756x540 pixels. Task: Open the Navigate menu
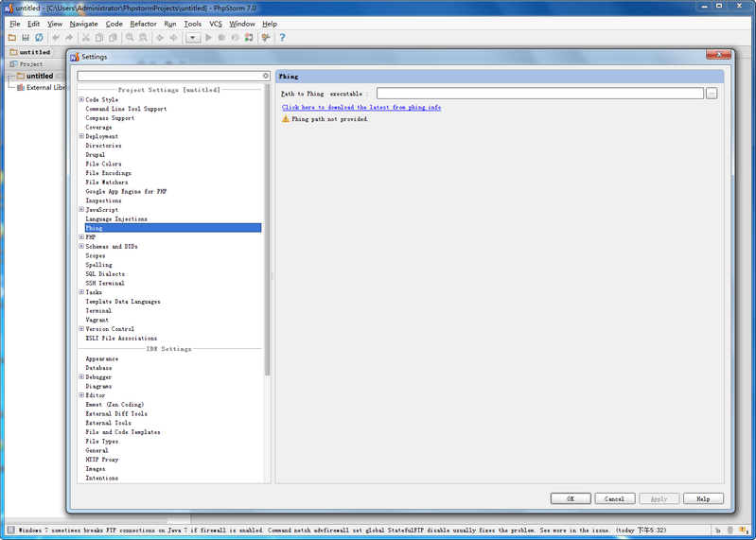pyautogui.click(x=83, y=24)
